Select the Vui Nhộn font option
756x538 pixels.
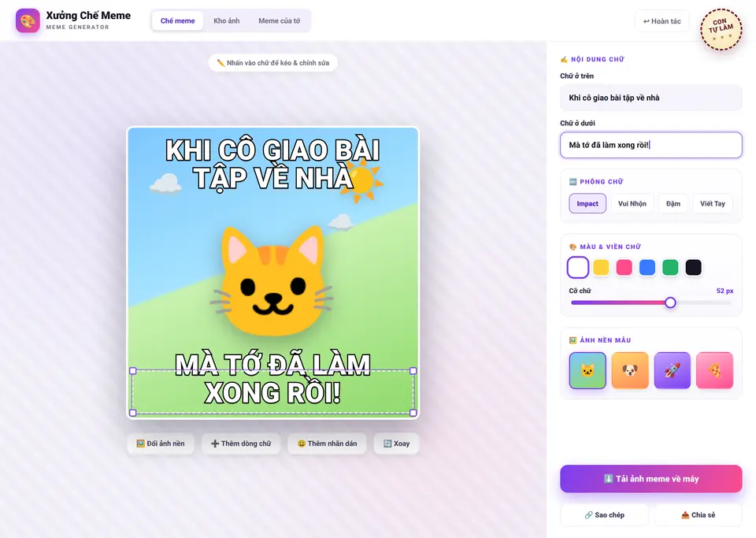click(632, 203)
